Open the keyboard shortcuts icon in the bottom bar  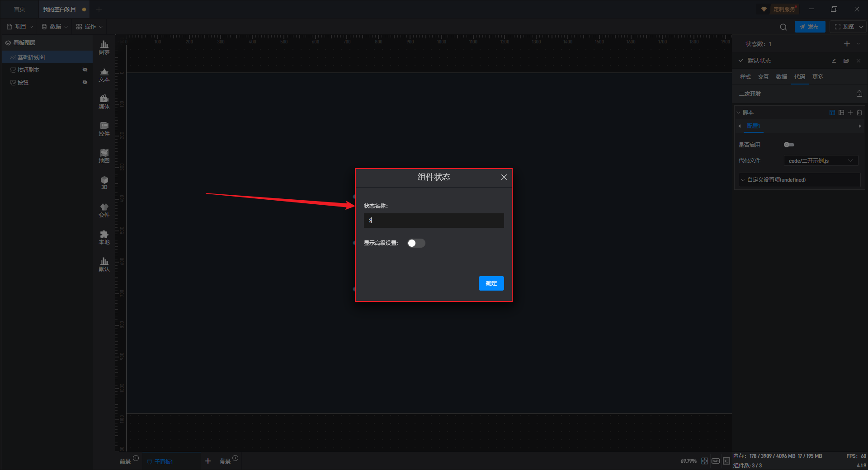tap(715, 461)
